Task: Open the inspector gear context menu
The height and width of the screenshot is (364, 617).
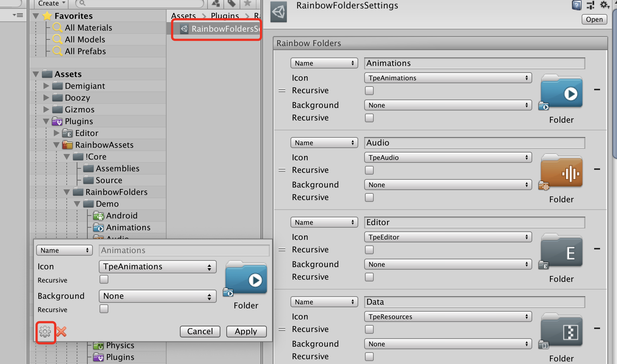Action: pos(604,5)
